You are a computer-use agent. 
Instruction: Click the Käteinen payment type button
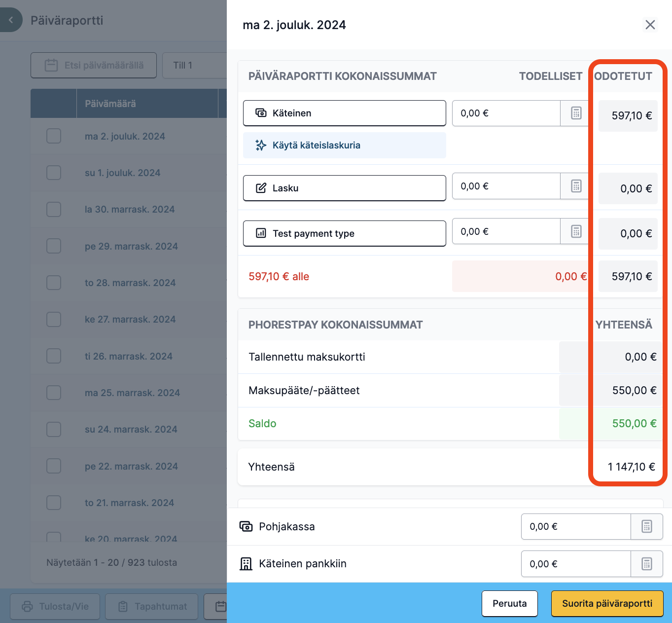pos(345,113)
